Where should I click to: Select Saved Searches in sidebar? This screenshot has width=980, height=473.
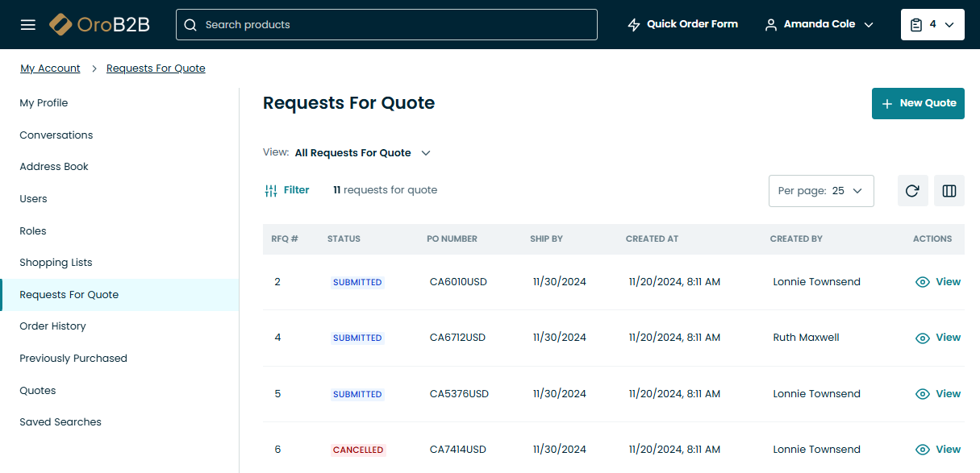click(x=60, y=422)
